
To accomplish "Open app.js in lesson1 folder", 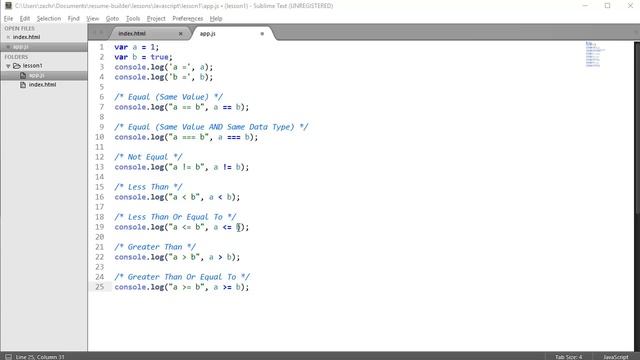I will 36,76.
